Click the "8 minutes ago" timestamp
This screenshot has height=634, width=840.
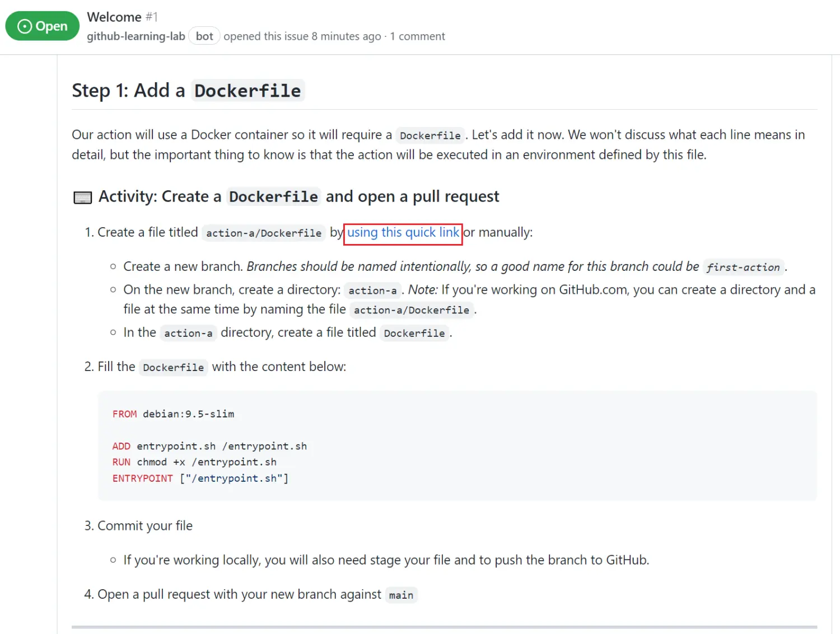[346, 36]
